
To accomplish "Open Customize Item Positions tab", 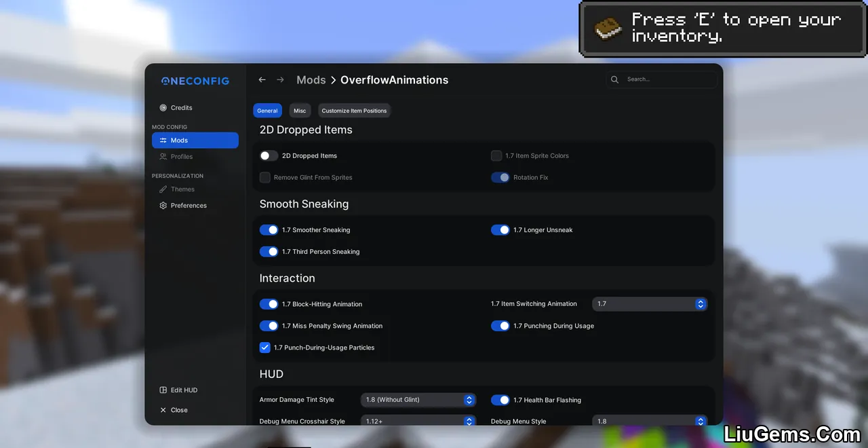I will point(354,111).
